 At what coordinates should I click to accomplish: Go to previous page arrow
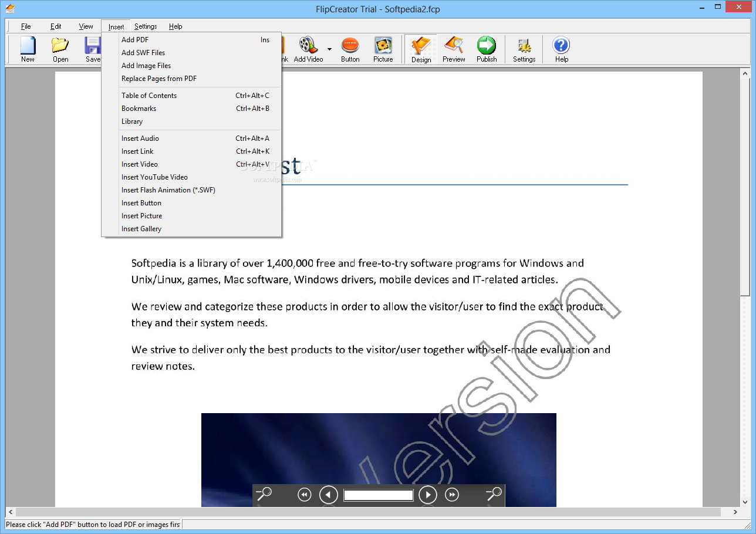(x=328, y=495)
